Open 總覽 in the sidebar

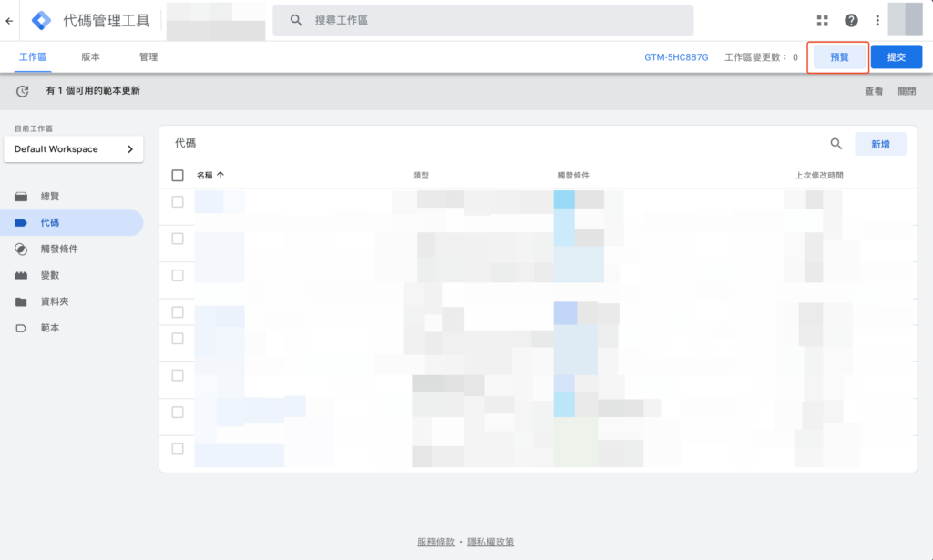tap(50, 196)
